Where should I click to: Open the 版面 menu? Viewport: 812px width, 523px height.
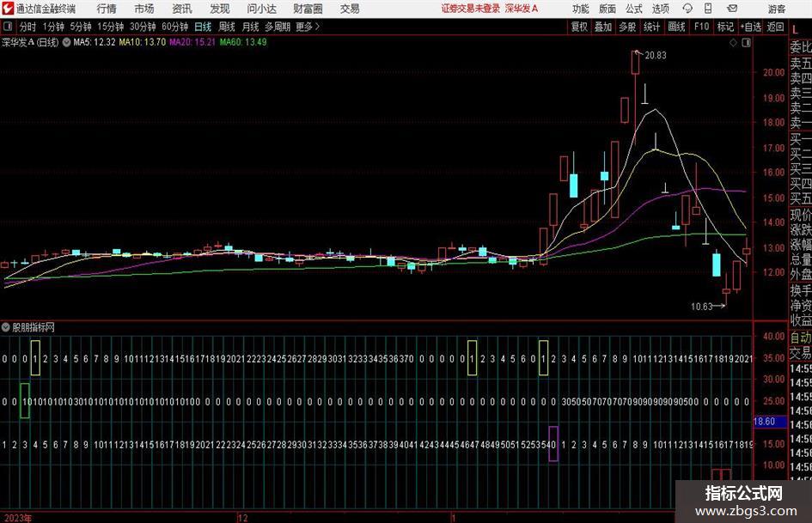coord(607,9)
